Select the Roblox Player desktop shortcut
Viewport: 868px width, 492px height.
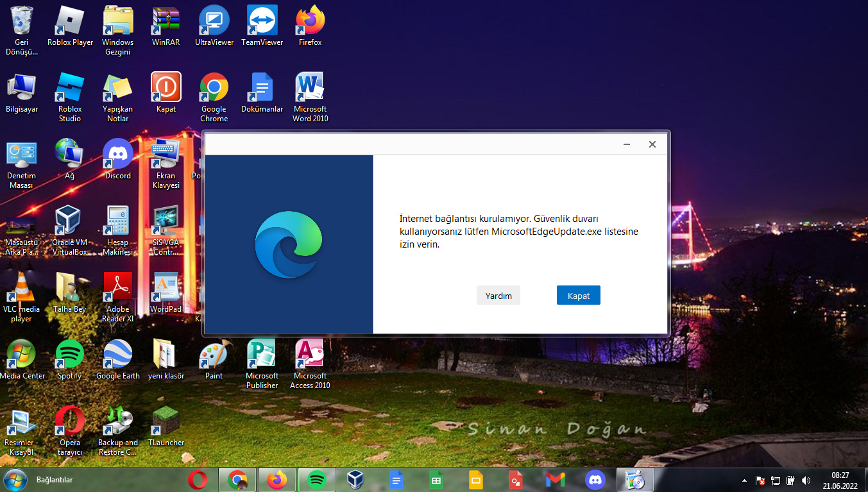70,26
